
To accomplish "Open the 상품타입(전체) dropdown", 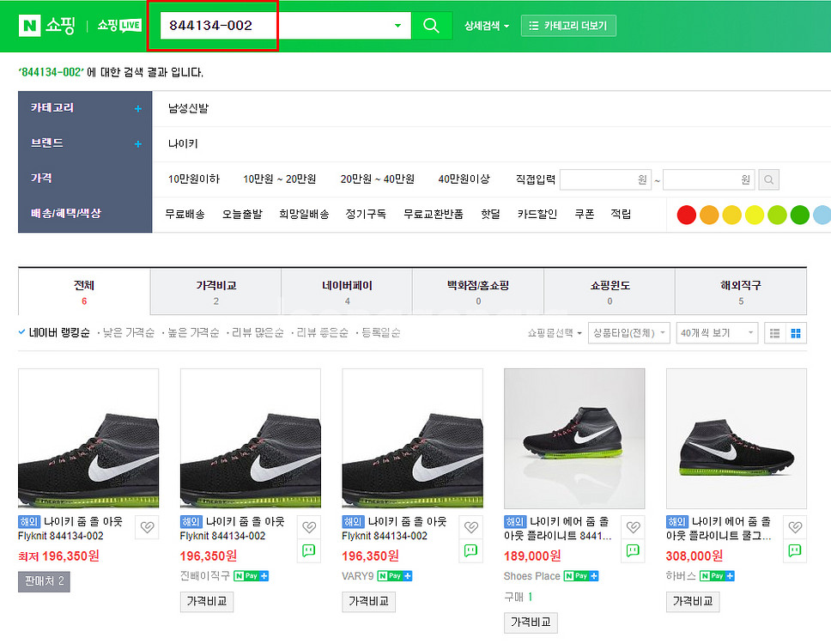I will (629, 333).
